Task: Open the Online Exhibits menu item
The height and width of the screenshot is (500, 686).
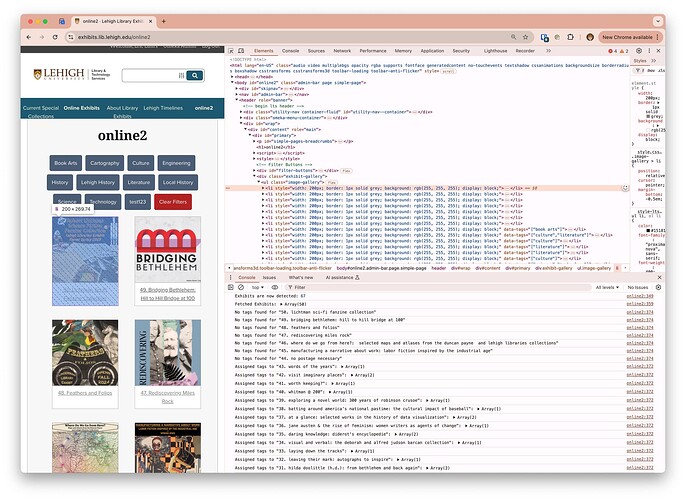Action: click(81, 108)
